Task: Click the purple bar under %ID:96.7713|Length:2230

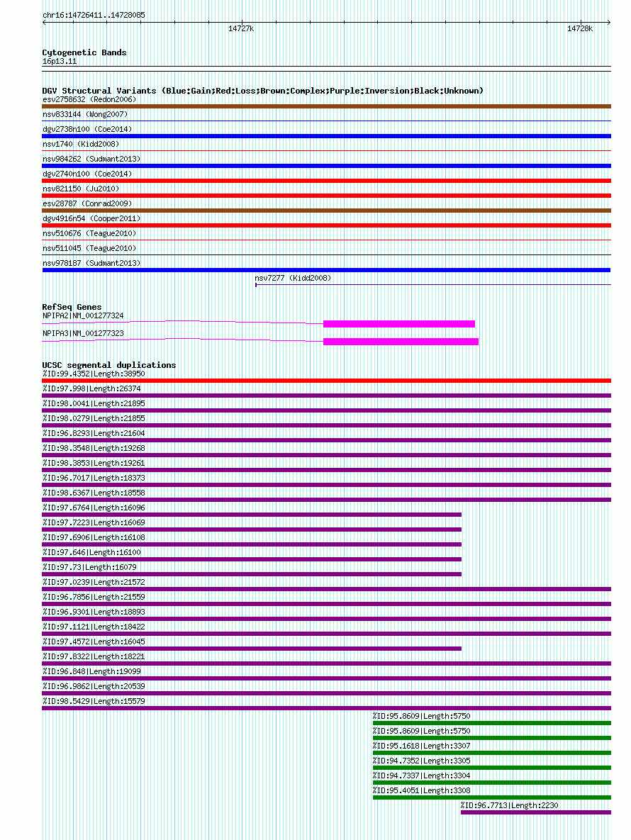Action: click(x=536, y=812)
